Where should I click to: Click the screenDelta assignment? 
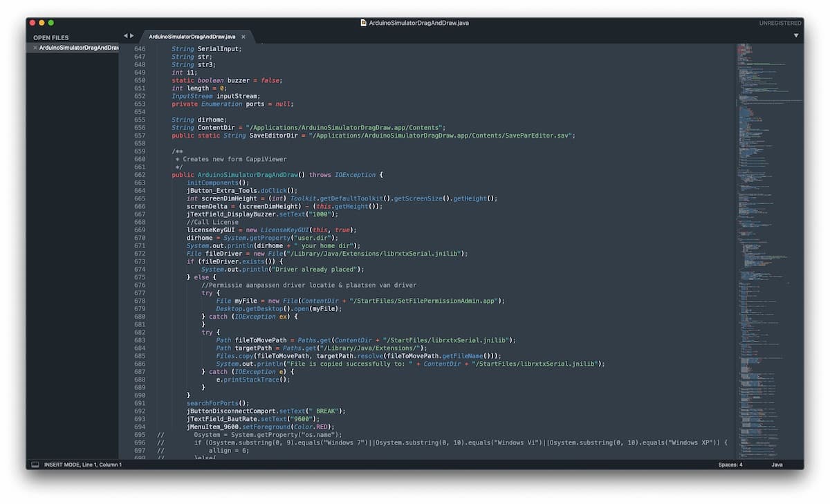284,206
